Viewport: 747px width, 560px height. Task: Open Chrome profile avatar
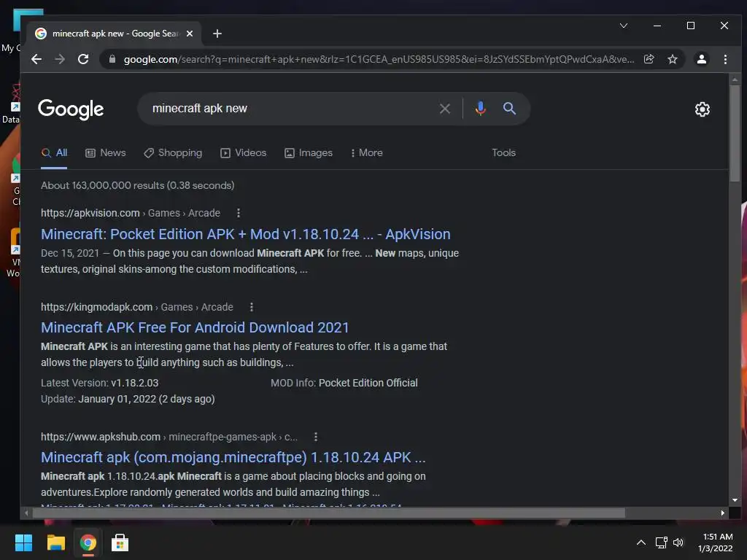pos(701,59)
